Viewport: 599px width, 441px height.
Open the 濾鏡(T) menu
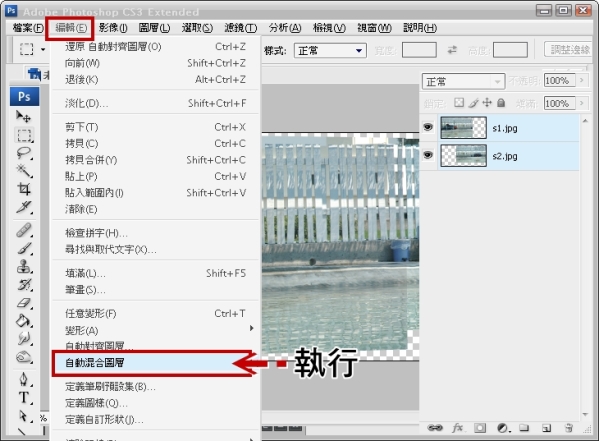240,28
